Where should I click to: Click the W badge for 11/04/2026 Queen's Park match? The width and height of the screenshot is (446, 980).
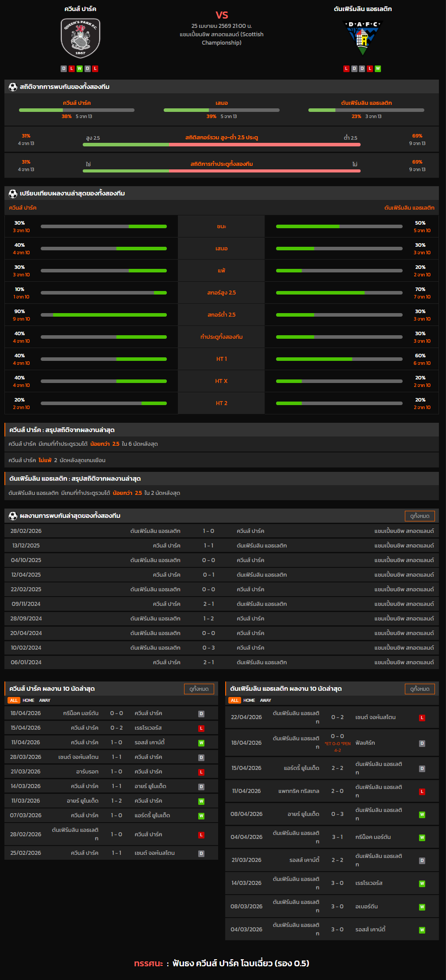point(201,743)
